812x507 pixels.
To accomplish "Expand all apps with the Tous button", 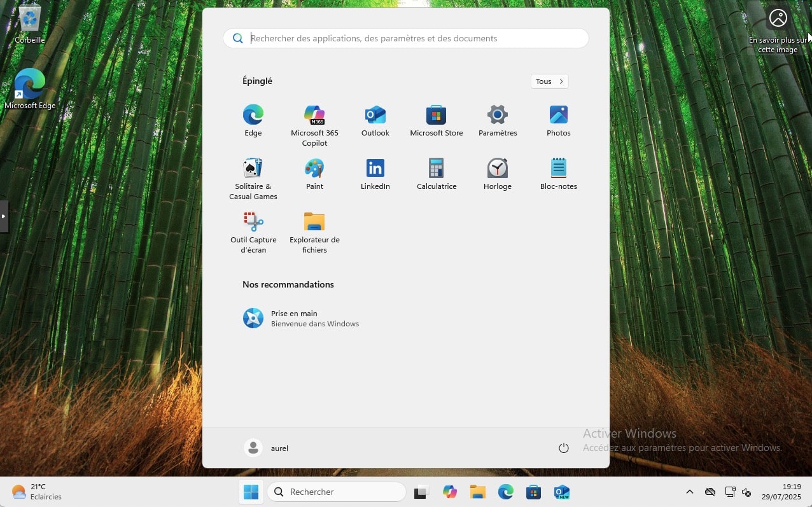I will [549, 81].
